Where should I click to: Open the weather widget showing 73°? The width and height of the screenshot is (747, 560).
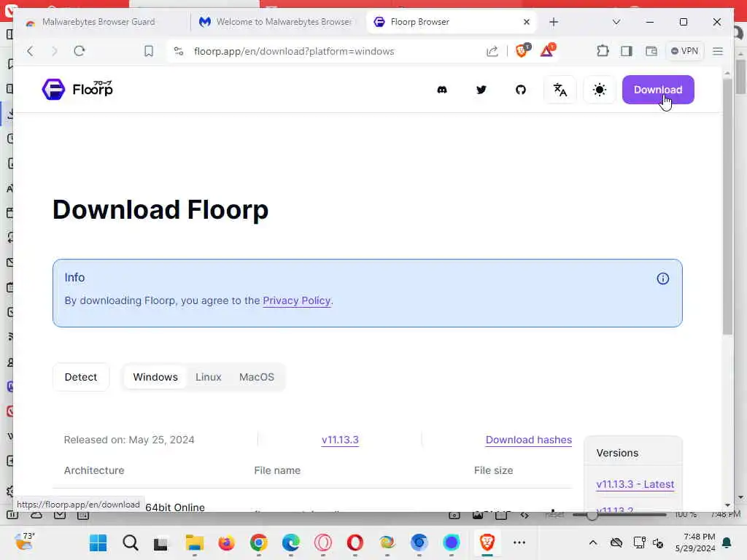pos(25,542)
